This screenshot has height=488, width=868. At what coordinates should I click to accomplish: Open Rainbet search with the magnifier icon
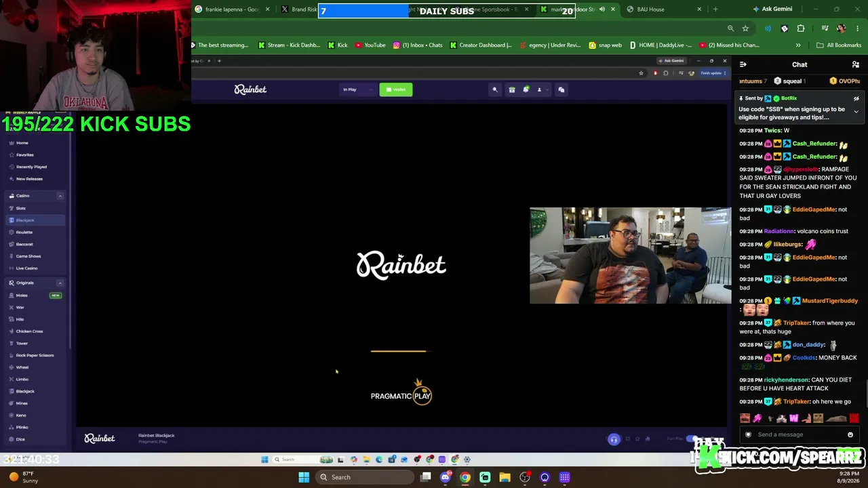coord(495,89)
